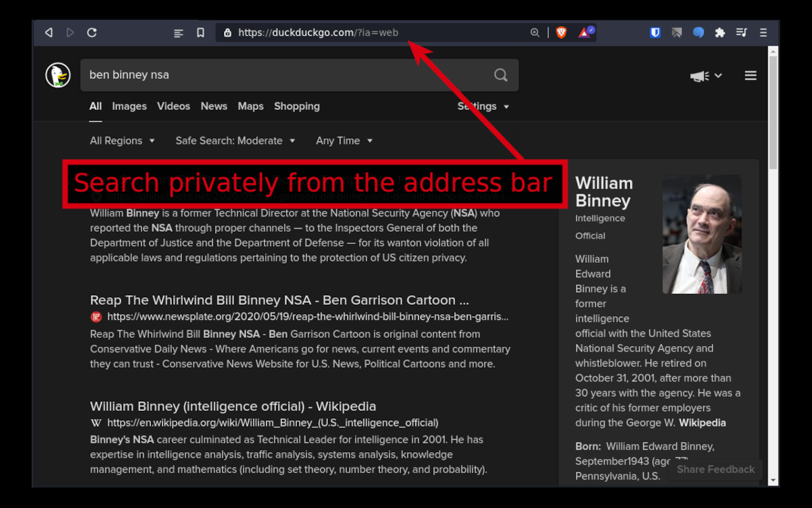Viewport: 812px width, 508px height.
Task: Open the extensions puzzle piece menu
Action: pyautogui.click(x=720, y=32)
